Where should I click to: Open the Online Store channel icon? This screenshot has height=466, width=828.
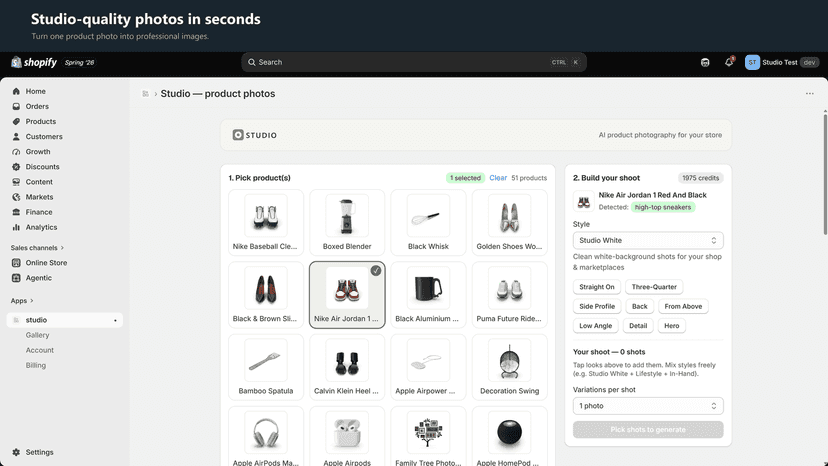16,263
